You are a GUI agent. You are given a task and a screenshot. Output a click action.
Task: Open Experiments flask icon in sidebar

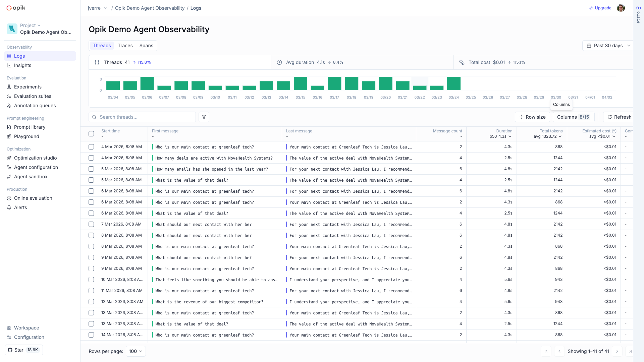point(9,87)
